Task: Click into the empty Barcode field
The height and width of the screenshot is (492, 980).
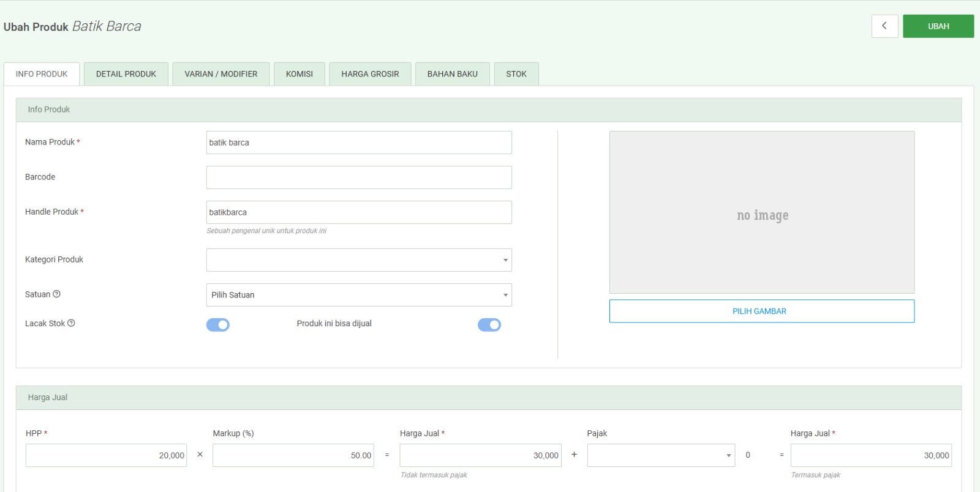Action: [358, 177]
